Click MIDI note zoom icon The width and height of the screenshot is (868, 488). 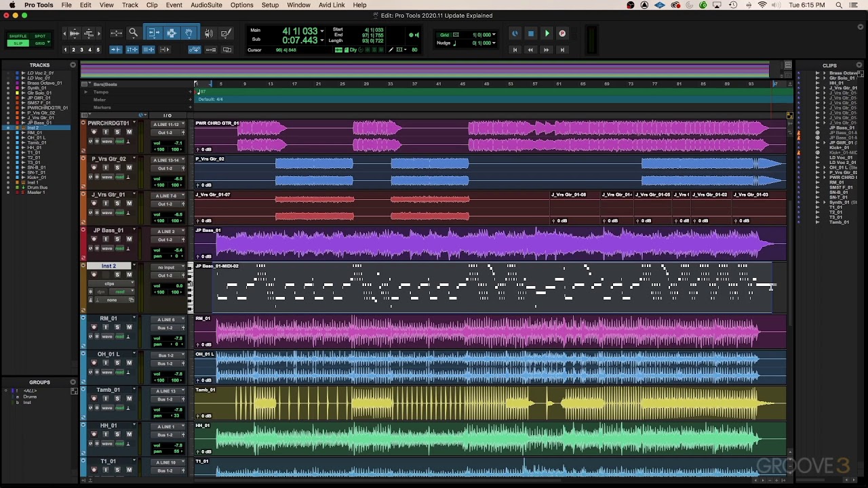88,33
